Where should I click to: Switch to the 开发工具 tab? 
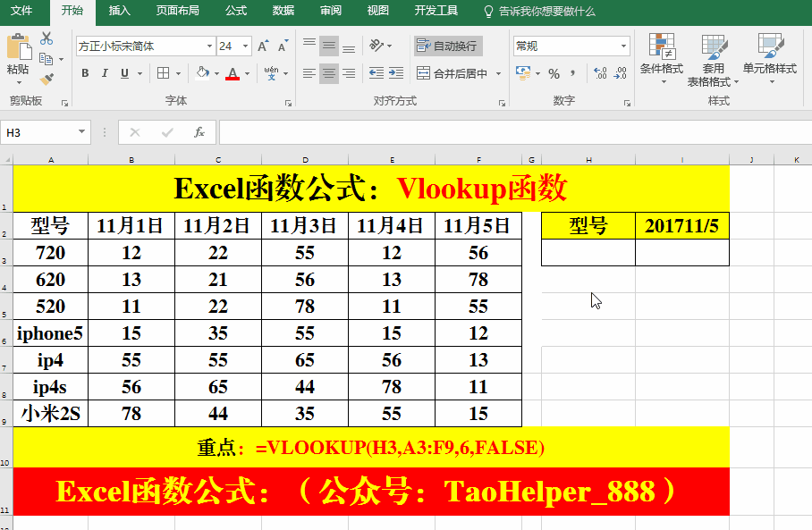click(436, 11)
